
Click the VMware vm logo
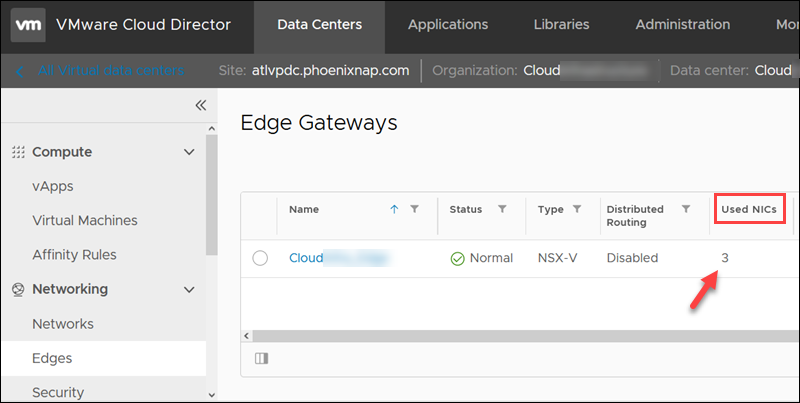28,25
